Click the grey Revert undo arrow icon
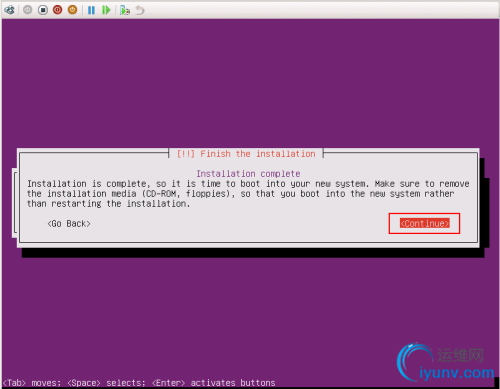 140,10
